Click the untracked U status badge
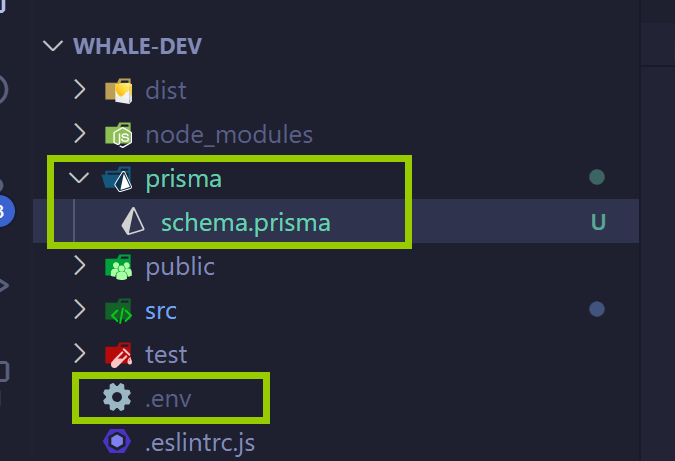 click(598, 223)
